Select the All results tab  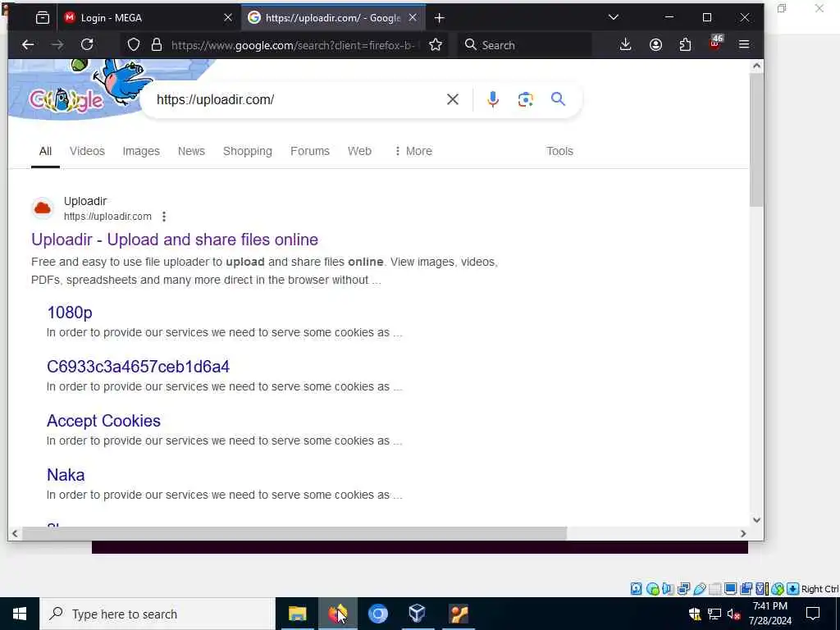[46, 151]
